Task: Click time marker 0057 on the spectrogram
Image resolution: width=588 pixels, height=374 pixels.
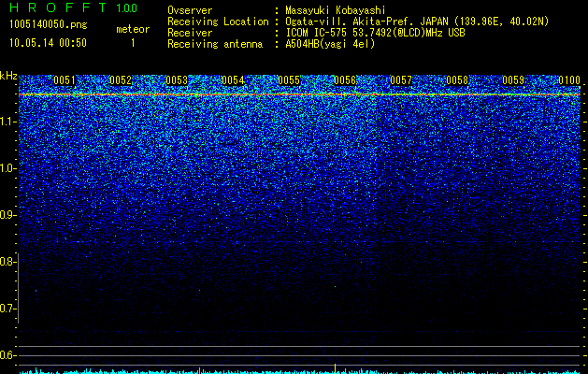Action: pos(401,80)
